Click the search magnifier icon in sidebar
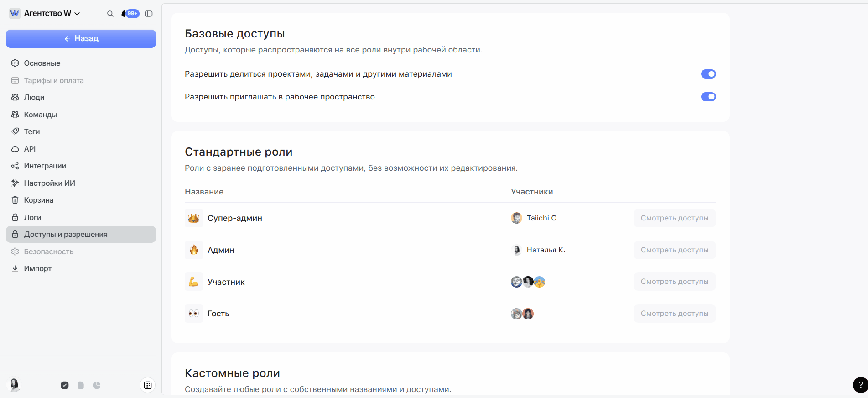868x398 pixels. point(110,14)
